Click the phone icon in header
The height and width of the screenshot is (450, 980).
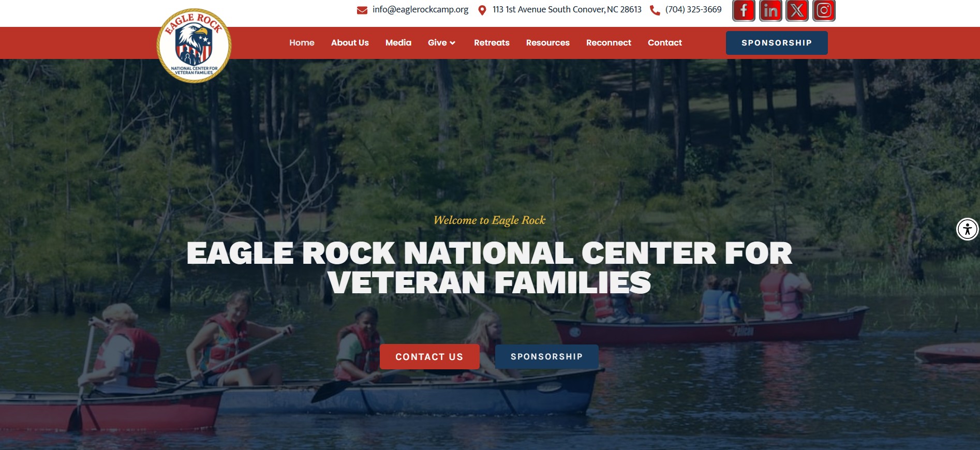[655, 10]
